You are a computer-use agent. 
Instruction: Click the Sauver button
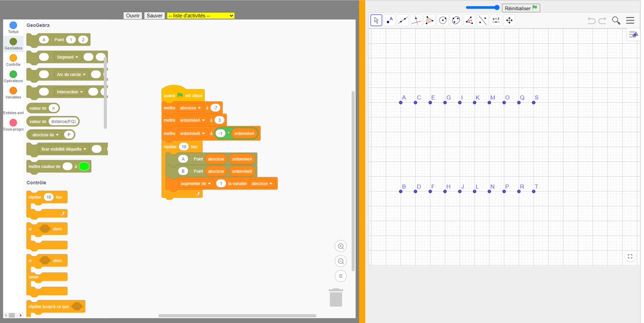(155, 16)
